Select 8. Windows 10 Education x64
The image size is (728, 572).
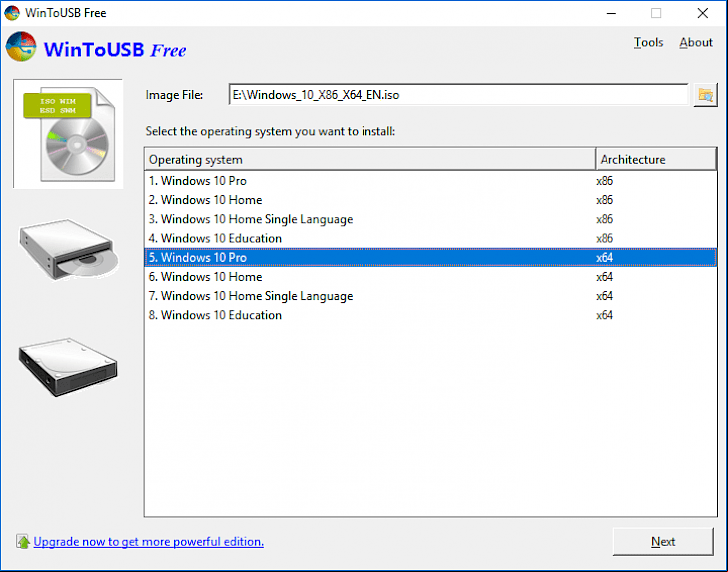(x=430, y=315)
